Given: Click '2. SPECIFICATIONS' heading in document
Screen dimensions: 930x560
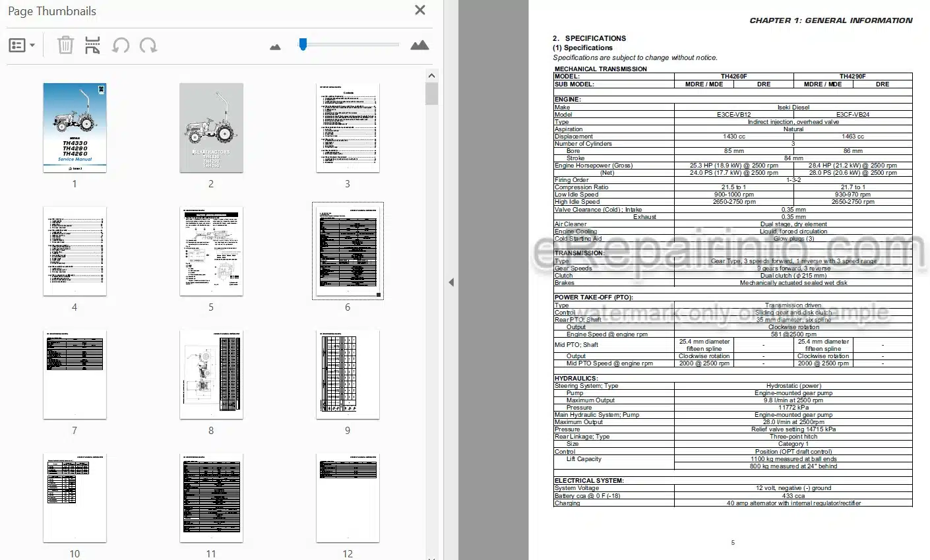Looking at the screenshot, I should 589,38.
